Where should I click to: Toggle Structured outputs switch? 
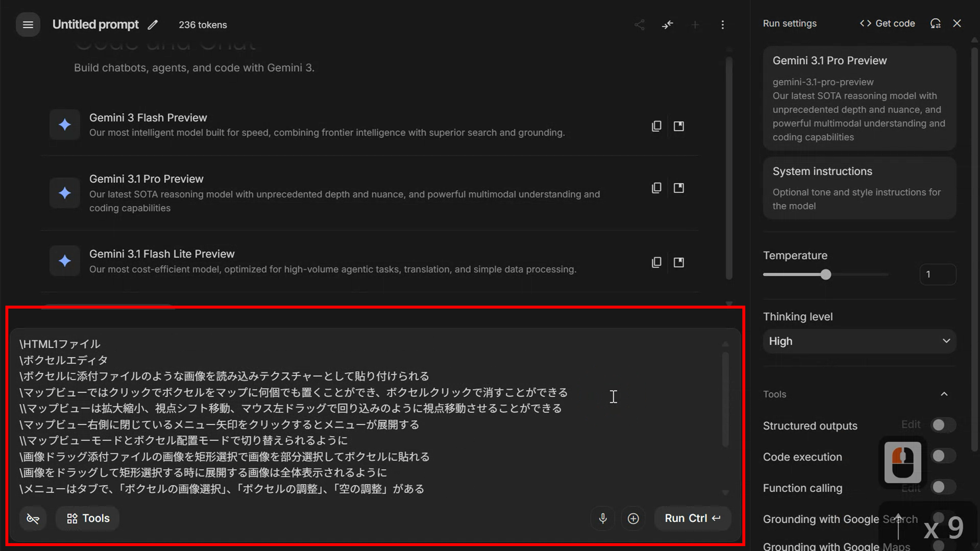pos(943,425)
